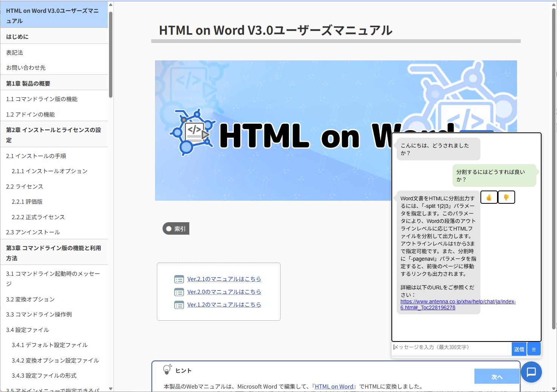Go to 3.4 設定ファイル section

(x=54, y=330)
